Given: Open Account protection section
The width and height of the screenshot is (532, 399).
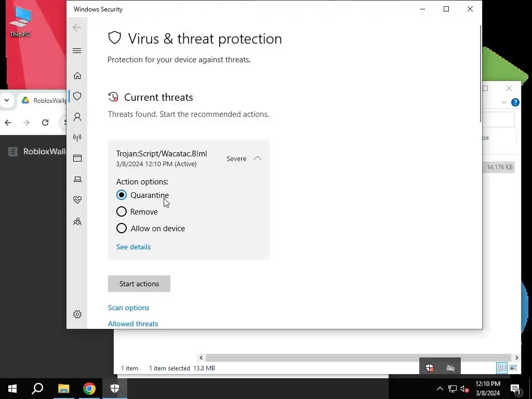Looking at the screenshot, I should click(x=77, y=117).
